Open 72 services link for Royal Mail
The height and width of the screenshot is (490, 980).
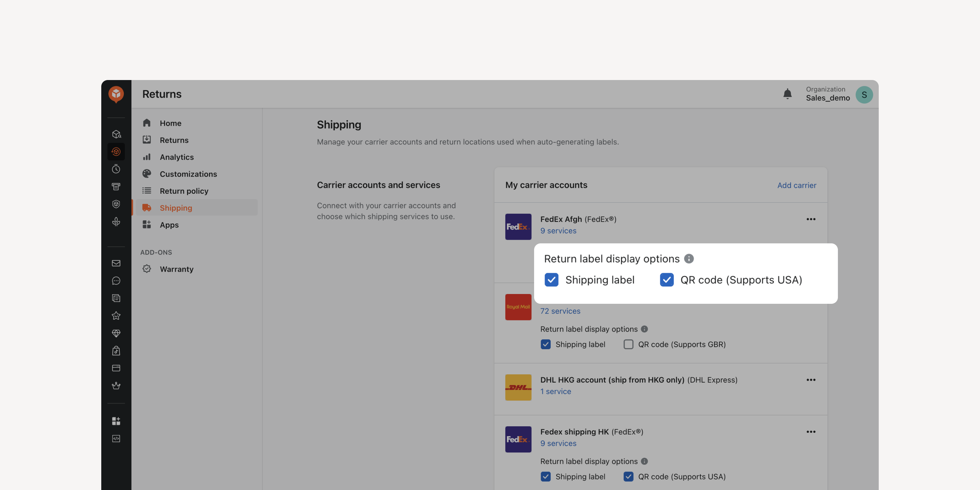coord(560,311)
